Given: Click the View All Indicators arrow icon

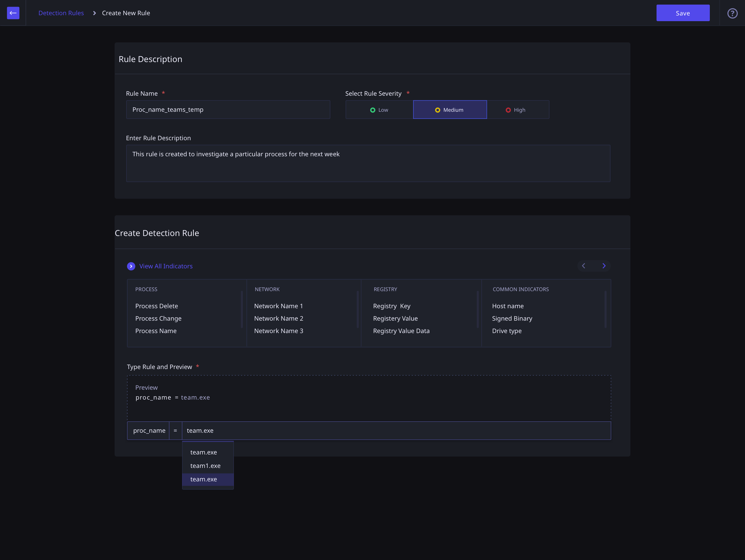Looking at the screenshot, I should click(x=131, y=266).
